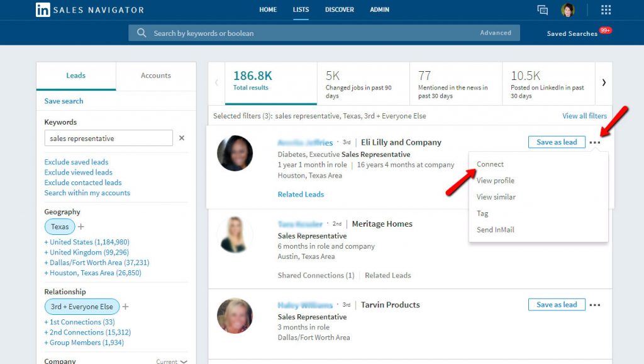Open more actions for Tarvin Products lead
The width and height of the screenshot is (644, 364).
(x=595, y=305)
